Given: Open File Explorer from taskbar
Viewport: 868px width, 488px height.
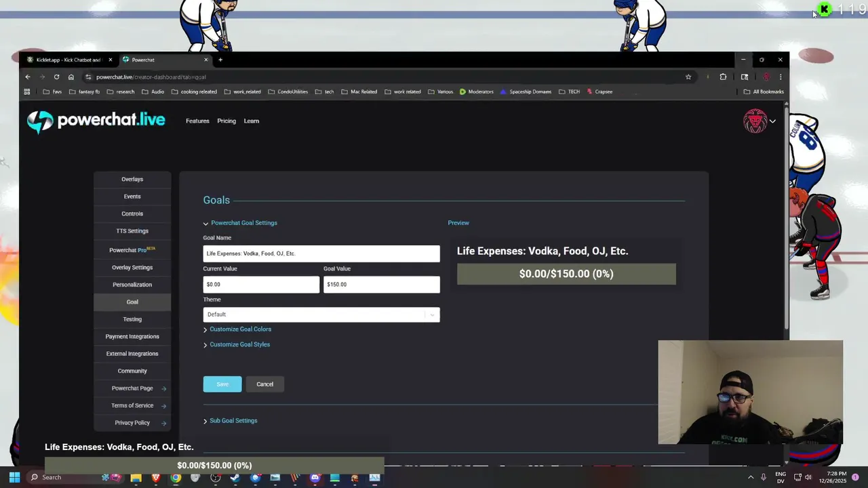Looking at the screenshot, I should pyautogui.click(x=136, y=477).
